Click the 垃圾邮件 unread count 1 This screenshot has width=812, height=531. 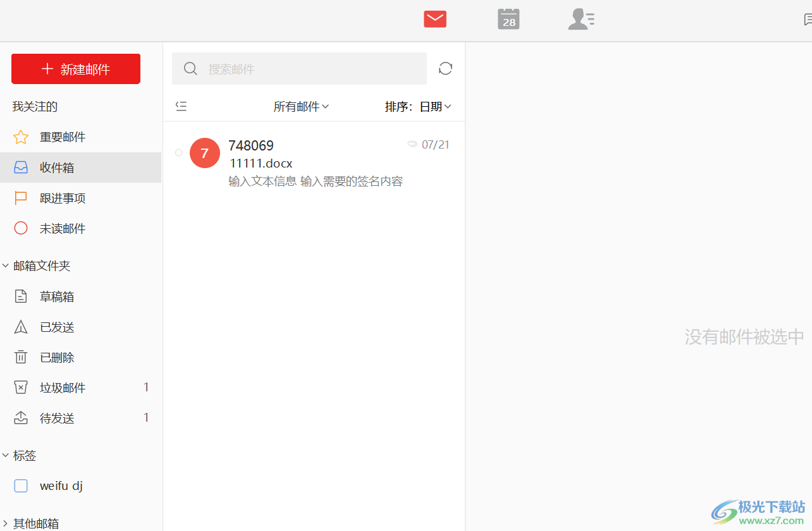pyautogui.click(x=146, y=387)
